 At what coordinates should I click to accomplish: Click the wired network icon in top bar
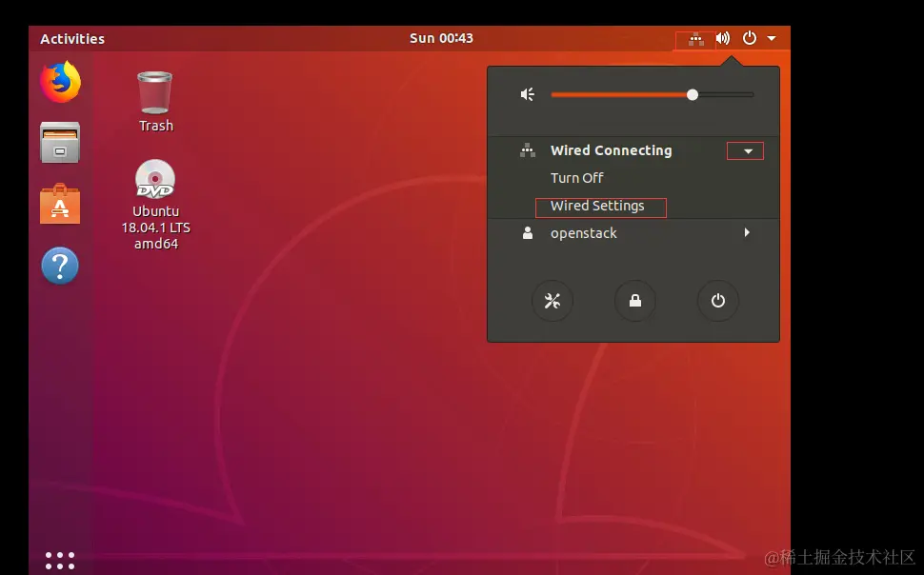click(x=696, y=39)
